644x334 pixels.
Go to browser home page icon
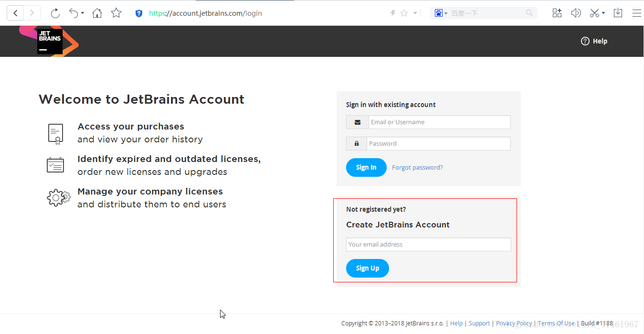click(x=97, y=13)
